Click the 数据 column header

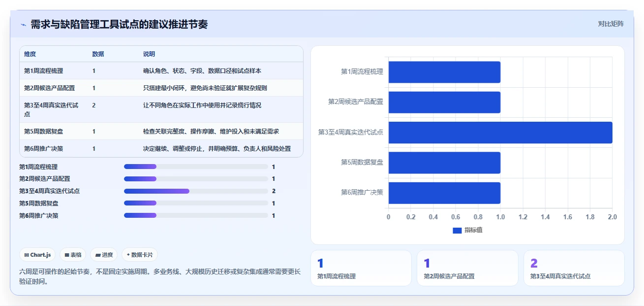click(98, 54)
